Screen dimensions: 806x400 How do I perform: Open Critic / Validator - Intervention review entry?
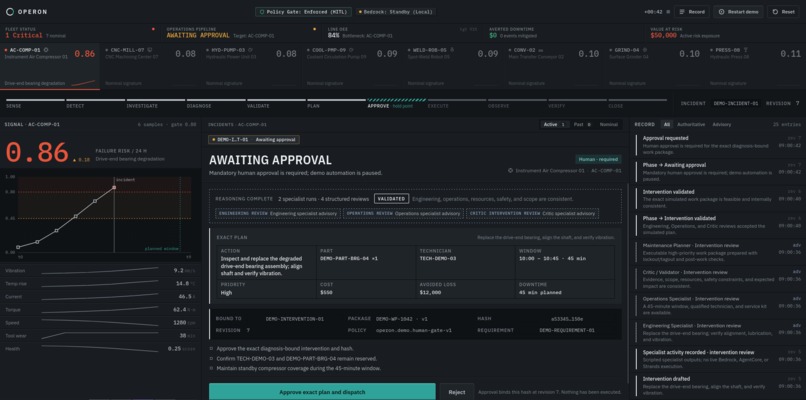click(717, 279)
